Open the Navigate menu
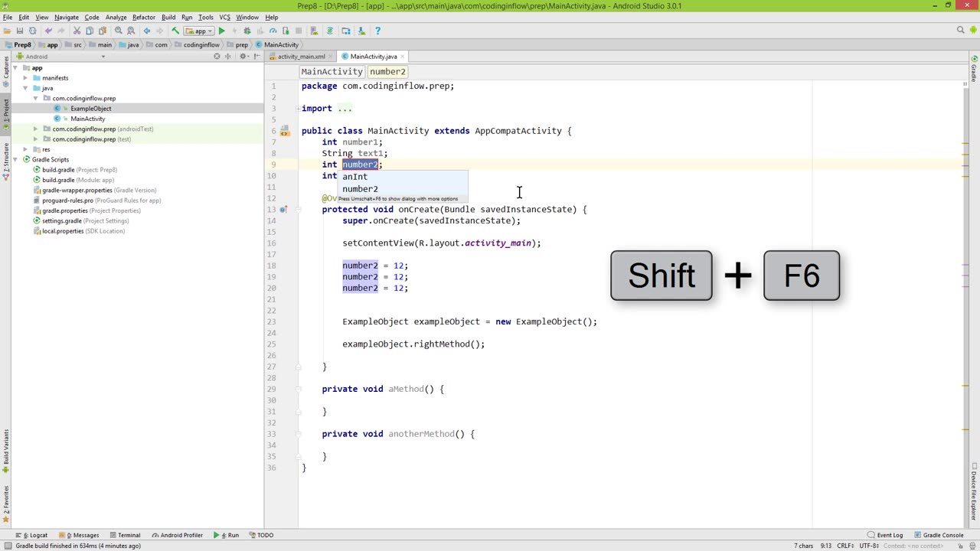Screen dimensions: 980x551 click(x=66, y=17)
